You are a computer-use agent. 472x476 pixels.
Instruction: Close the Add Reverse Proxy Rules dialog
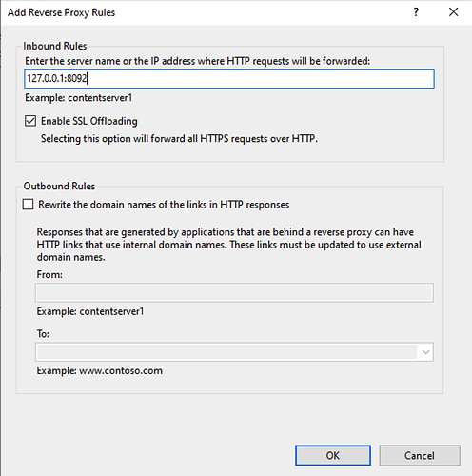click(x=453, y=12)
